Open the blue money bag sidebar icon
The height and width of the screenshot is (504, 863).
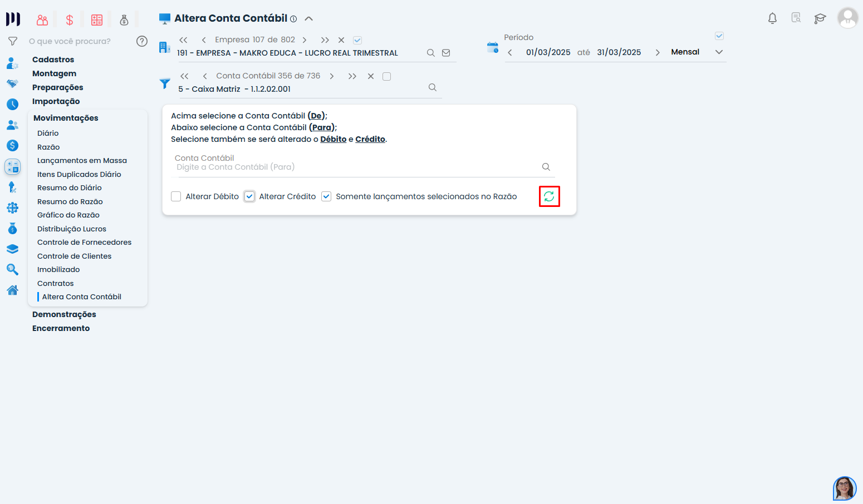(x=12, y=229)
